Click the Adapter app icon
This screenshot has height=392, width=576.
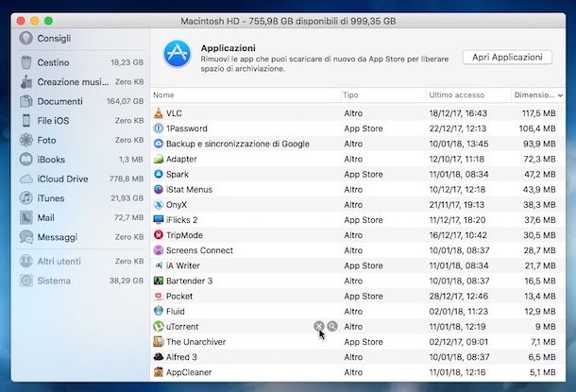(x=159, y=159)
